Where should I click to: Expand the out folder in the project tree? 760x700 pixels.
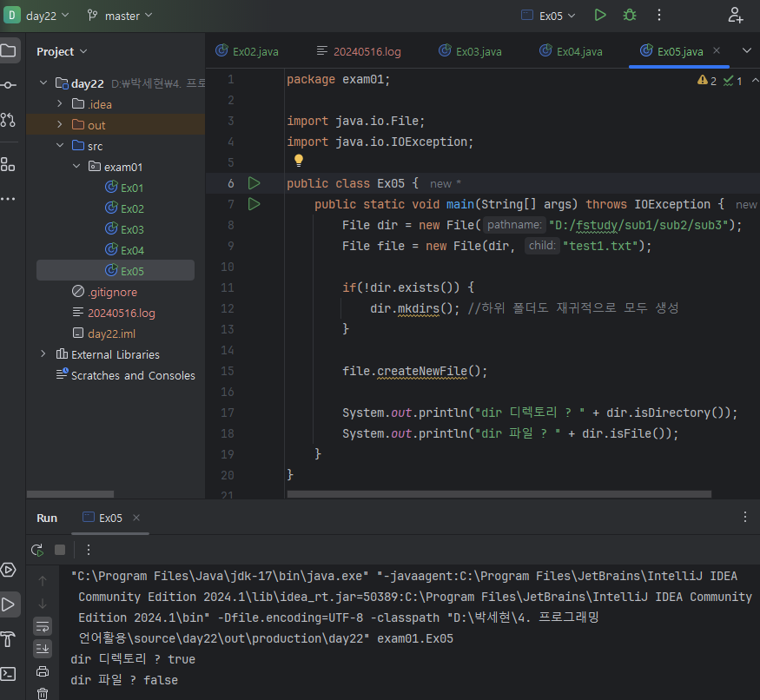(60, 125)
